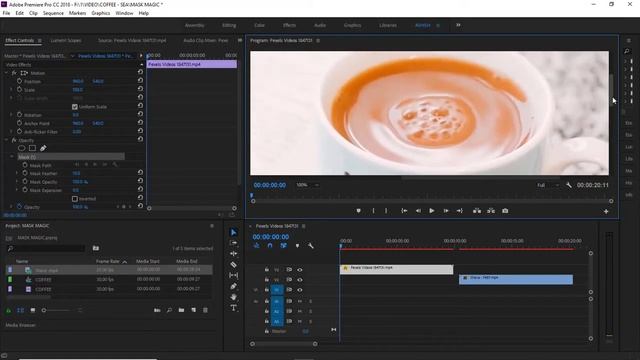The image size is (640, 360).
Task: Switch to the Color workspace tab
Action: point(259,25)
